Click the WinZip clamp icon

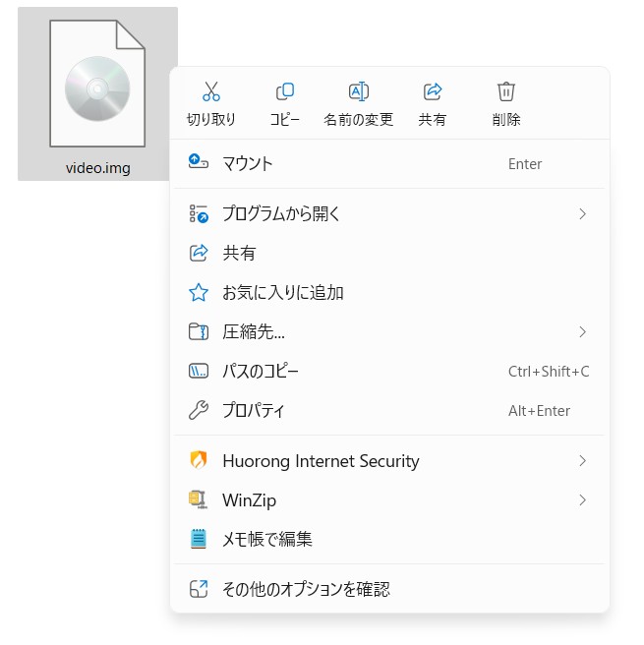(199, 499)
